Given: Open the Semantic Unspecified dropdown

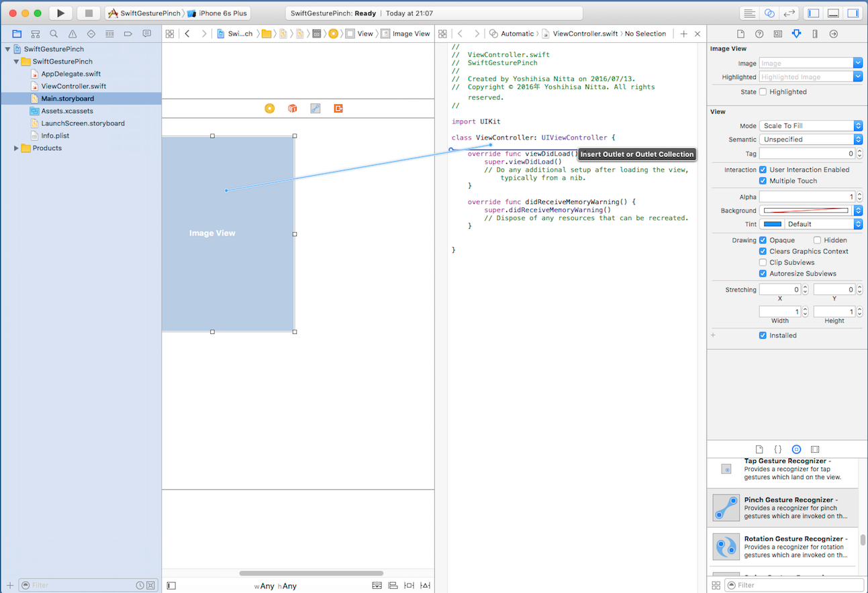Looking at the screenshot, I should point(810,140).
